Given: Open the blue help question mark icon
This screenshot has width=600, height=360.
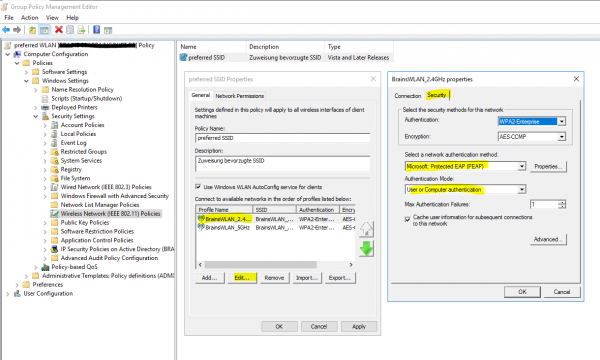Looking at the screenshot, I should click(96, 30).
